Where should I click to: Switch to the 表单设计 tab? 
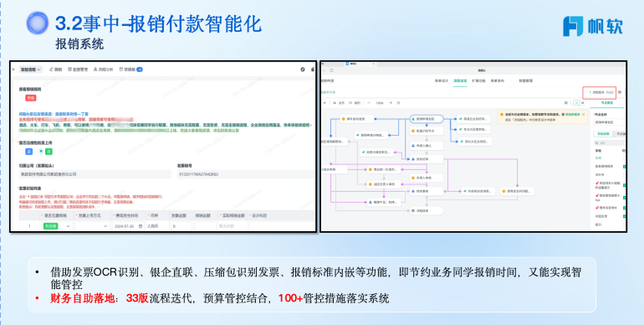pyautogui.click(x=441, y=81)
